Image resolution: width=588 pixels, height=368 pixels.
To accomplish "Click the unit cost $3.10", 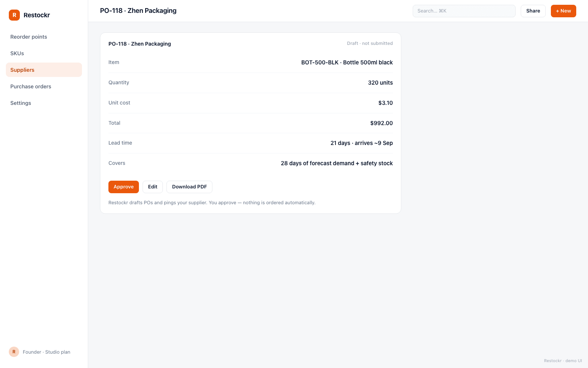I will (386, 103).
